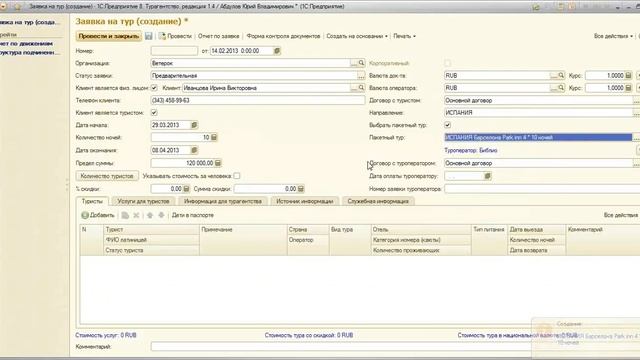Toggle Клиент является туристом checkbox

coord(154,113)
